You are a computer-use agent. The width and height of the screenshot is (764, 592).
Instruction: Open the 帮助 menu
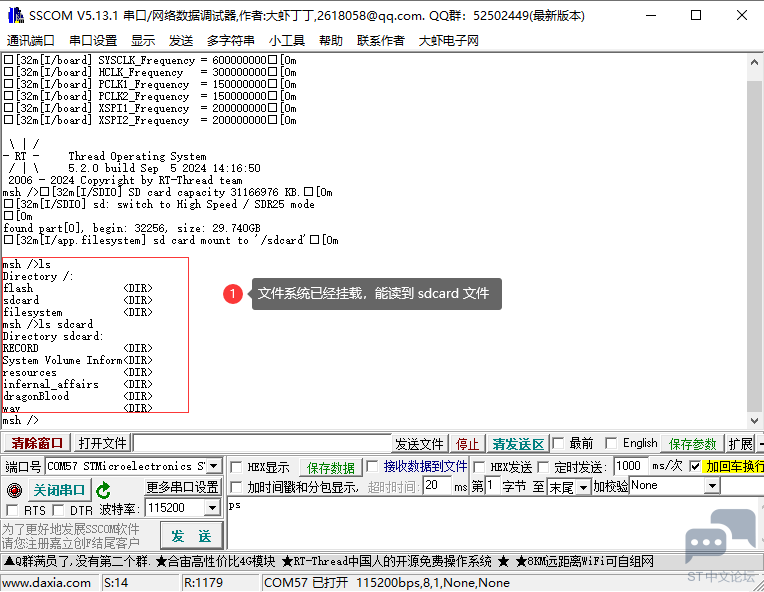click(x=331, y=40)
